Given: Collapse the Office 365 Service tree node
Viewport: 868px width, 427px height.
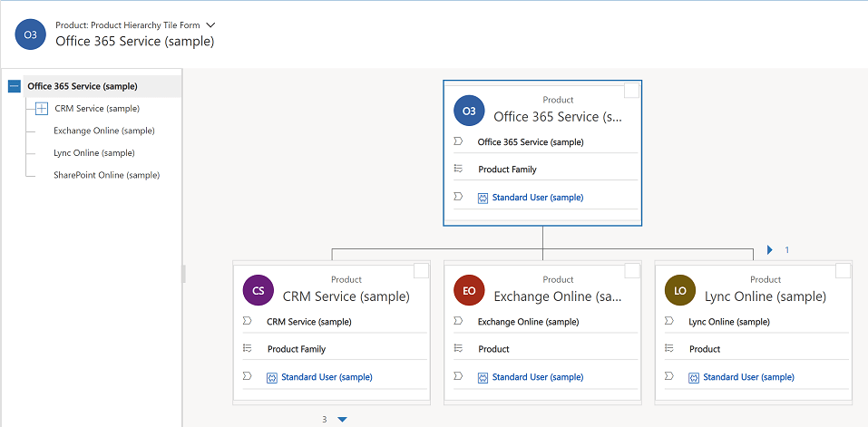Looking at the screenshot, I should click(x=14, y=87).
